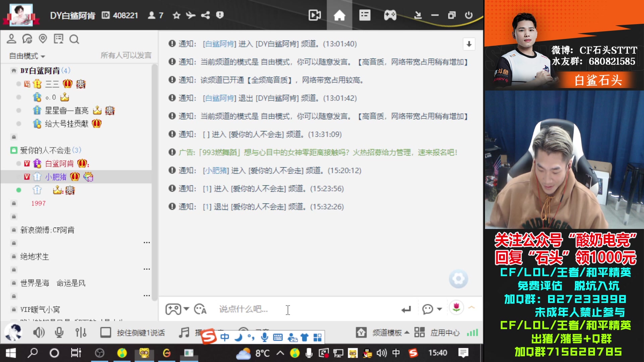Viewport: 644px width, 362px height.
Task: Open the application center grid icon
Action: pos(420,333)
